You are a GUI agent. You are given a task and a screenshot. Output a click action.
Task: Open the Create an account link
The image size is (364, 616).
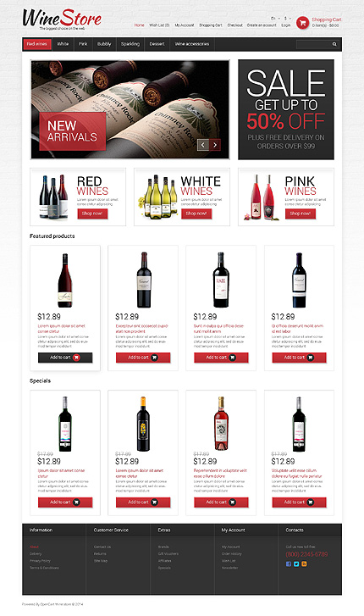pyautogui.click(x=262, y=25)
